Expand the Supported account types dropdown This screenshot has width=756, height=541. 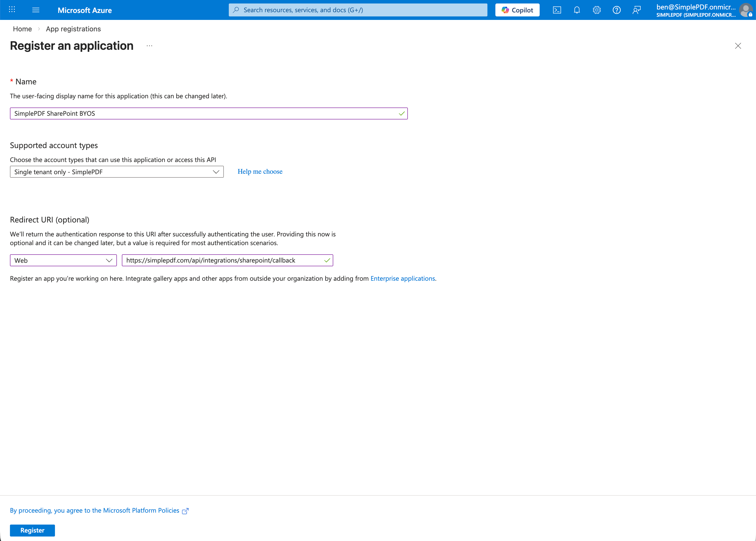[x=117, y=172]
